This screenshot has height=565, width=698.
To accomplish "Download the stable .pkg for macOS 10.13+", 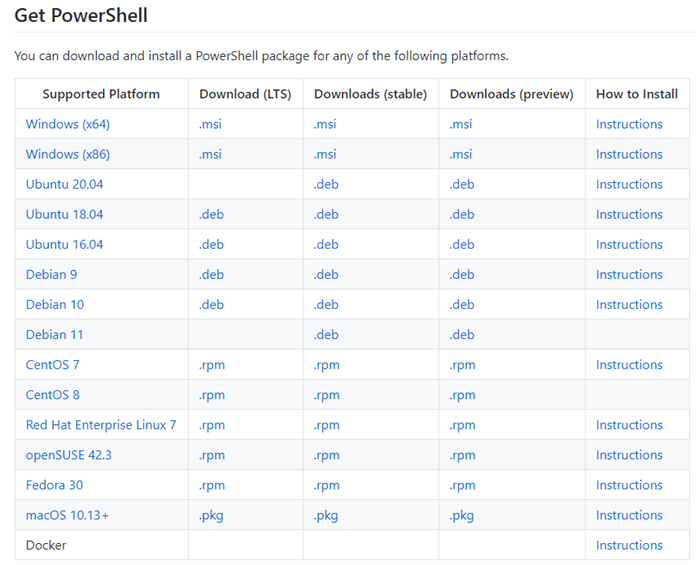I will 326,516.
